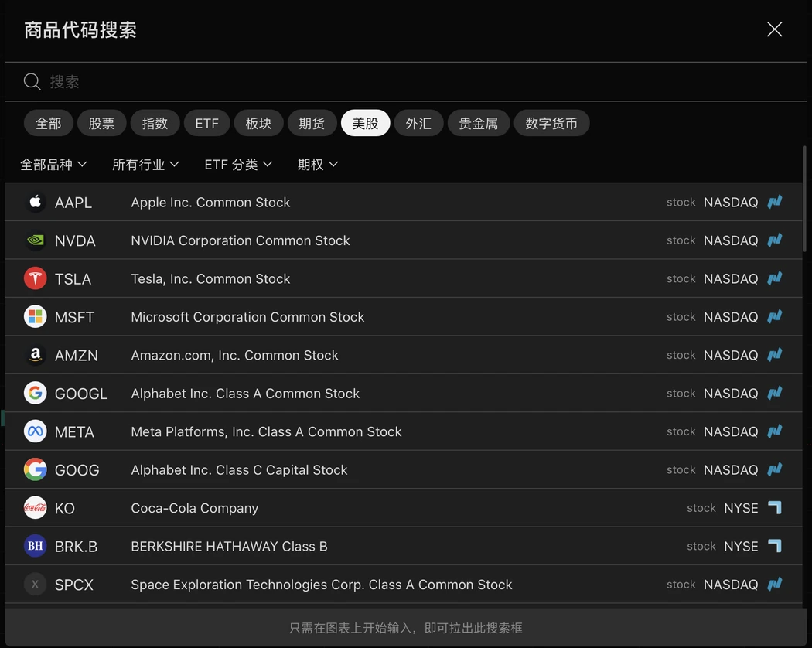Click the NASDAQ exchange icon on the GOOGL row
Image resolution: width=812 pixels, height=648 pixels.
[775, 393]
